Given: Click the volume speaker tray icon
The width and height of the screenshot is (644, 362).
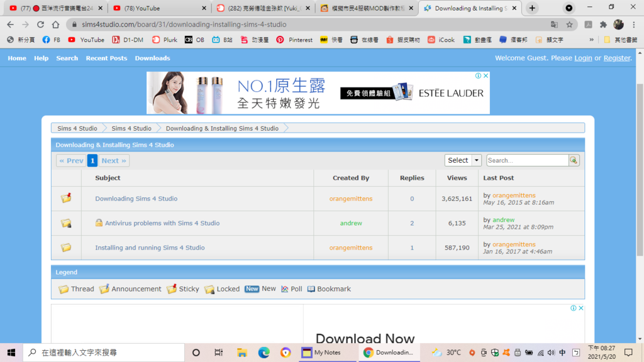Looking at the screenshot, I should [x=551, y=353].
